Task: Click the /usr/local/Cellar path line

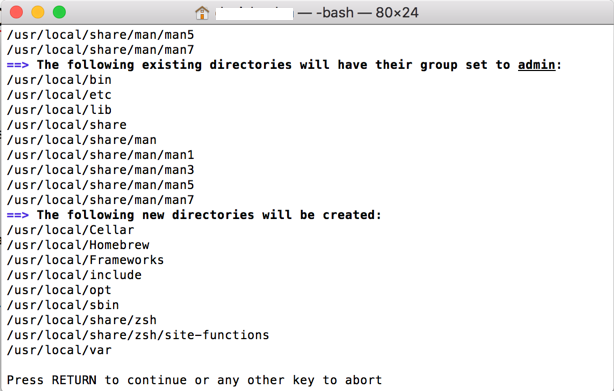Action: [70, 230]
